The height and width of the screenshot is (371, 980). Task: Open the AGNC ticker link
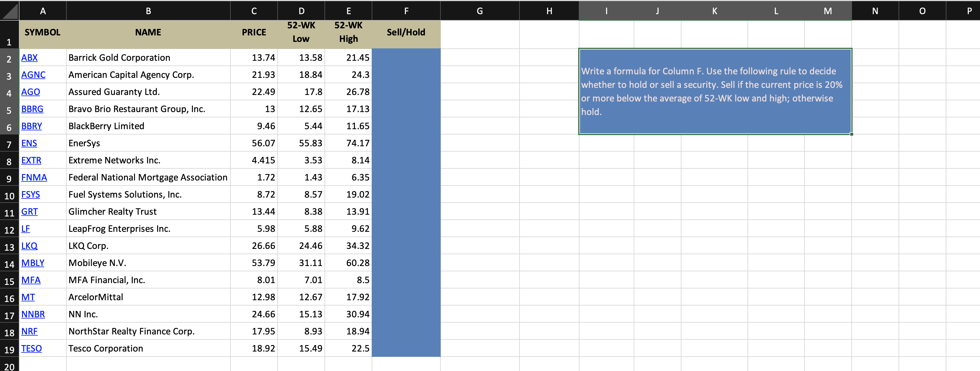click(x=33, y=75)
